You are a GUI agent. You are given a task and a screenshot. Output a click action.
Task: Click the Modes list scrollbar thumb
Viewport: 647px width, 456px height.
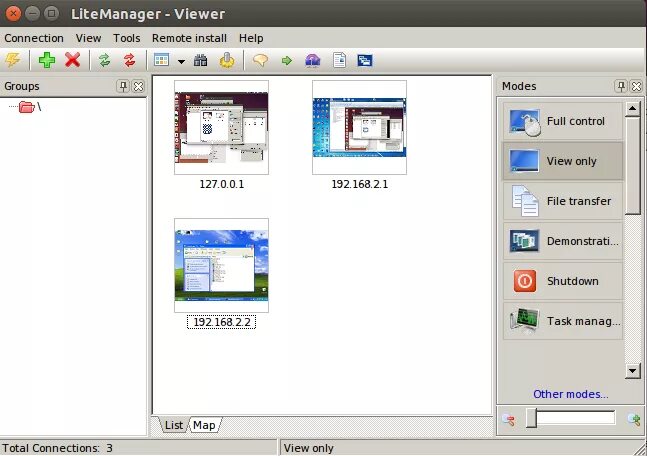(633, 166)
